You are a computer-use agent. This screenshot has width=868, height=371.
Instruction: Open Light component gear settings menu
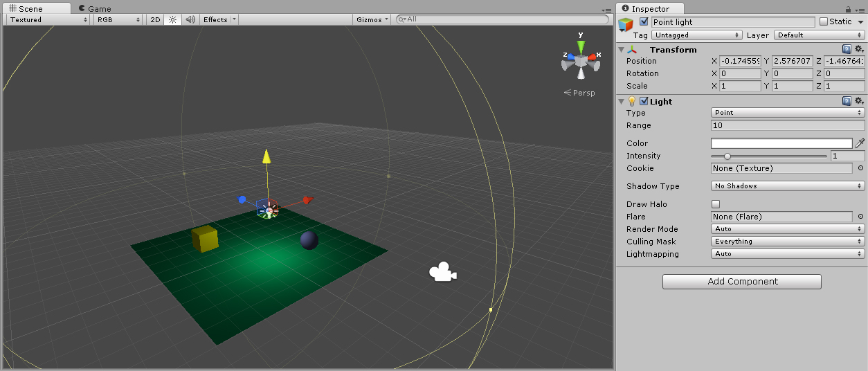pyautogui.click(x=859, y=101)
